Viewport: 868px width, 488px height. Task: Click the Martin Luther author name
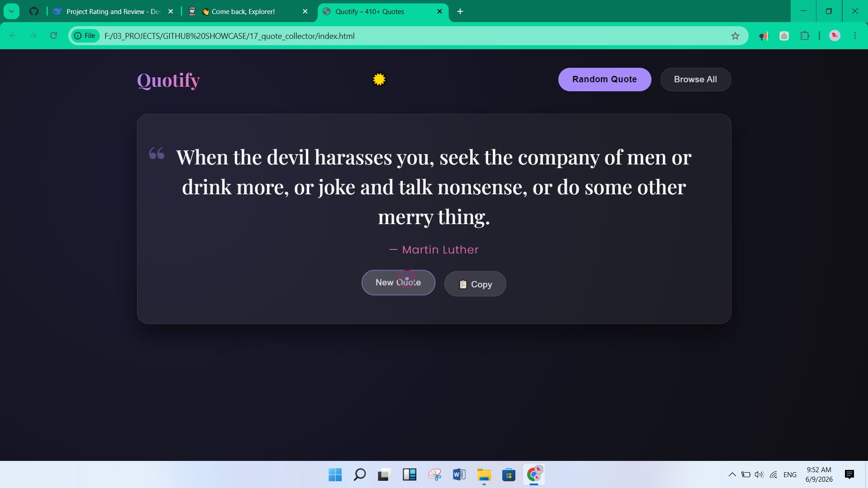(434, 250)
